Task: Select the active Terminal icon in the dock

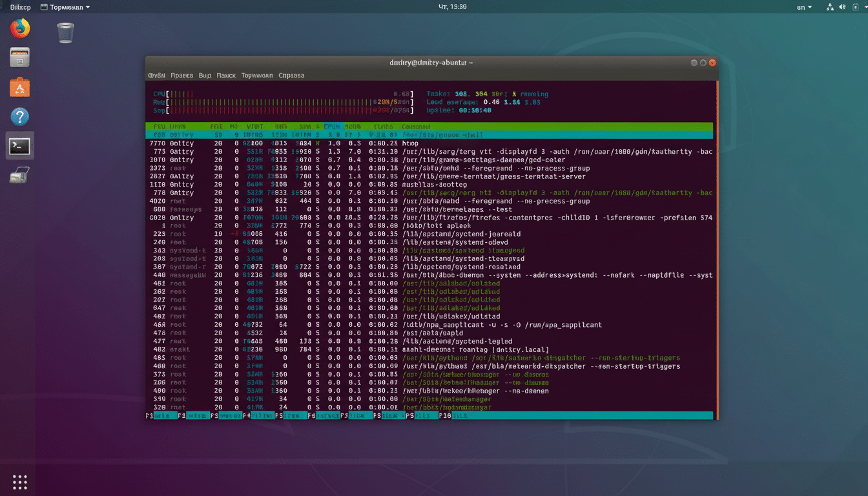Action: click(x=19, y=146)
